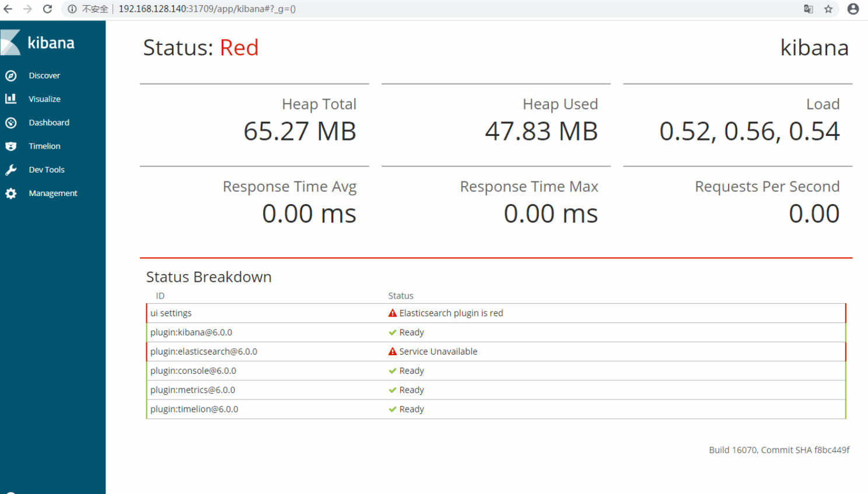Open Management from the sidebar
The width and height of the screenshot is (868, 494).
point(52,193)
